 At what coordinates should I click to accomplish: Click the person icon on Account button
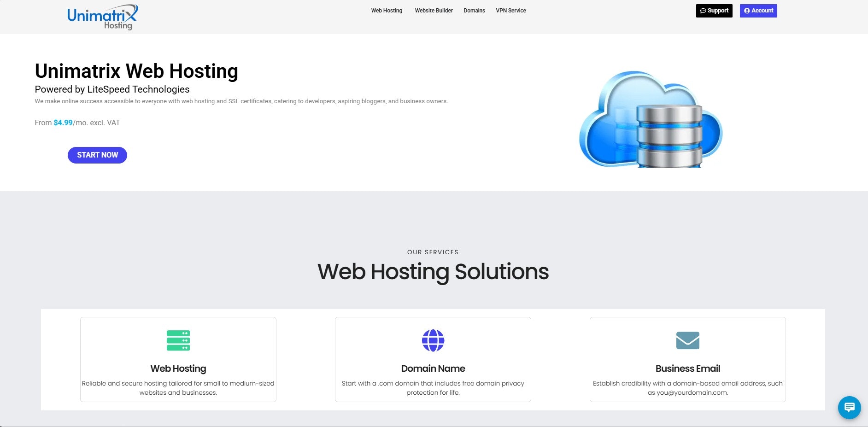746,11
